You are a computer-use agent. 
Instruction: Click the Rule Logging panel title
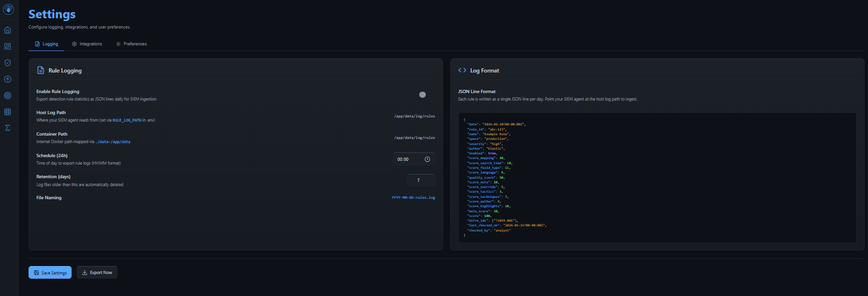[65, 71]
